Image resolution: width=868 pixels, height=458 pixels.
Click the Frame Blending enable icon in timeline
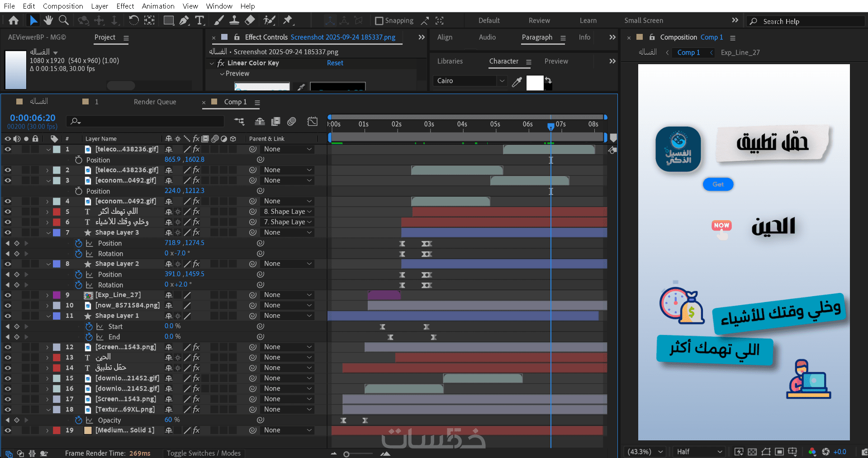[x=275, y=121]
